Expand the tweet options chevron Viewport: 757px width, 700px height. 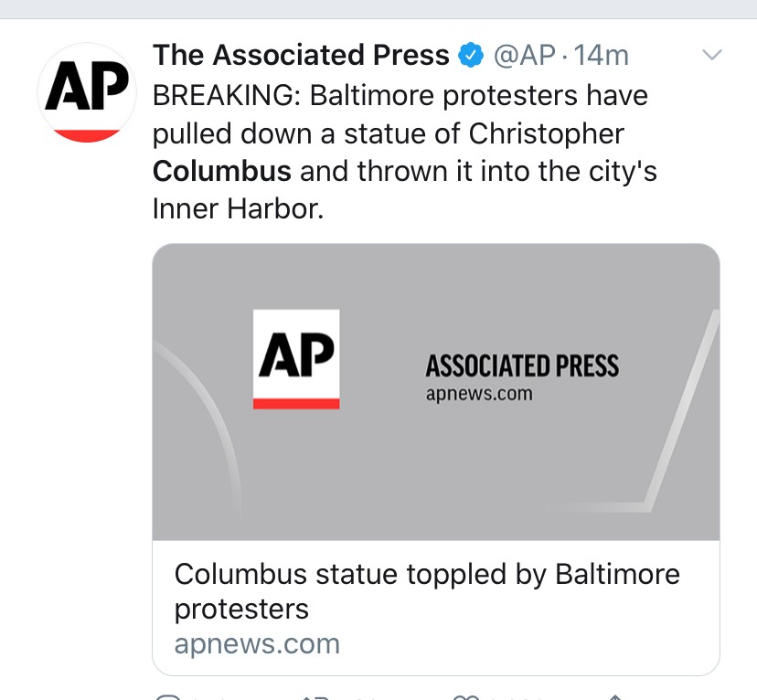712,55
